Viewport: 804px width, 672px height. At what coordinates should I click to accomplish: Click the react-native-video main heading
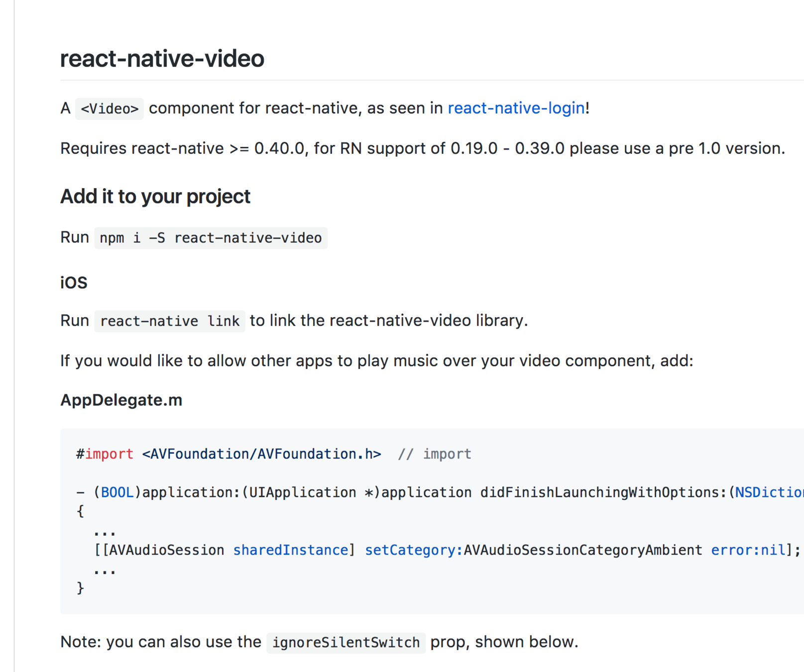coord(162,58)
